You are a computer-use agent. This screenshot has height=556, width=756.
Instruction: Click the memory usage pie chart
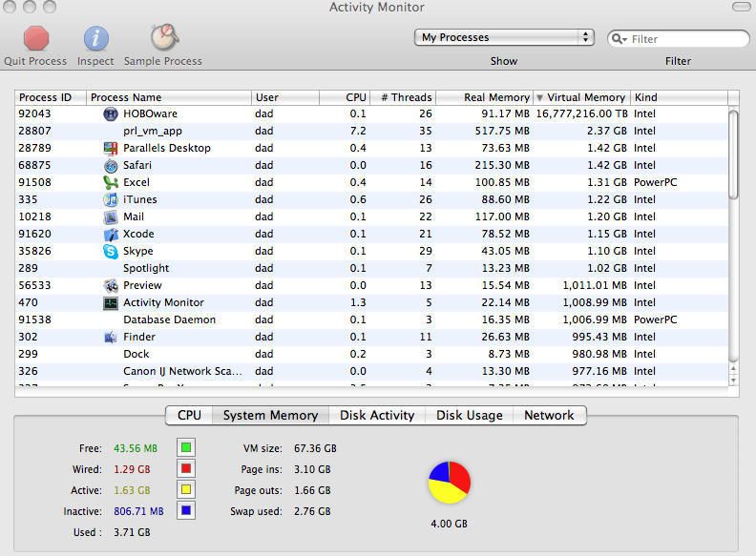pyautogui.click(x=449, y=483)
